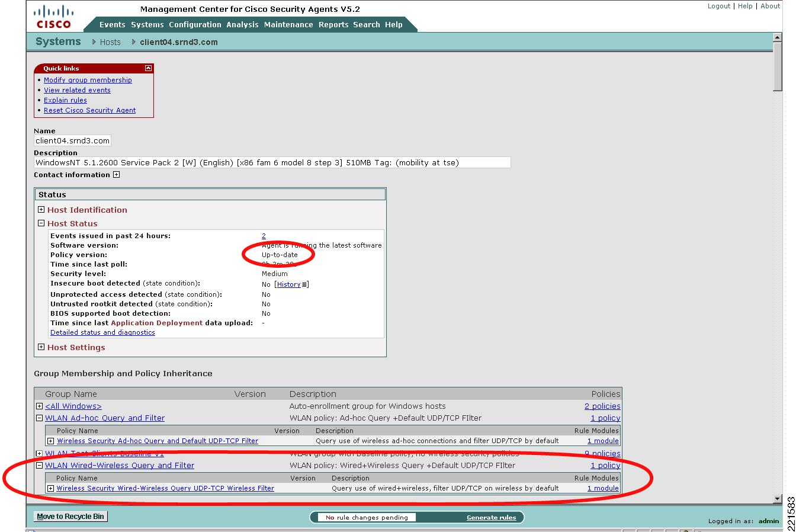Open the Systems menu
Viewport: 796px width, 532px height.
[x=147, y=25]
